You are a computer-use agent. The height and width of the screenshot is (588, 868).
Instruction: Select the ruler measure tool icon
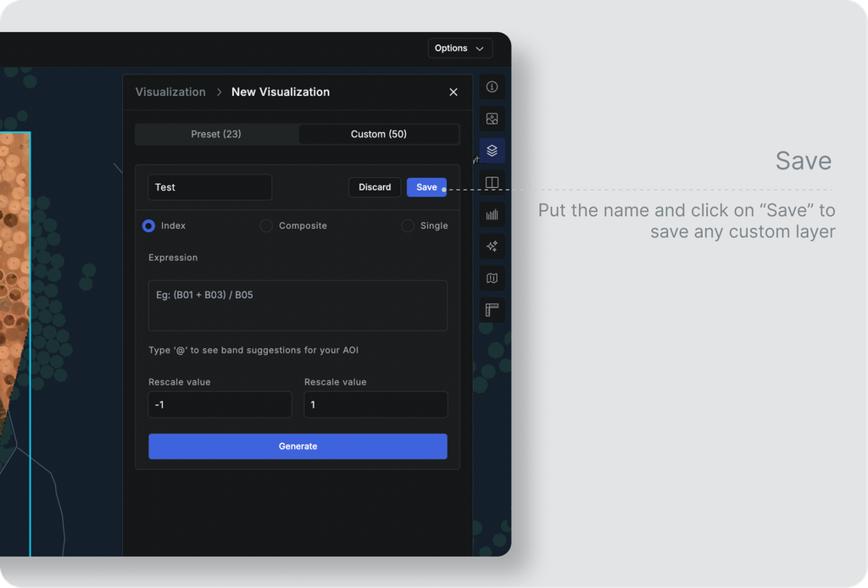tap(492, 310)
